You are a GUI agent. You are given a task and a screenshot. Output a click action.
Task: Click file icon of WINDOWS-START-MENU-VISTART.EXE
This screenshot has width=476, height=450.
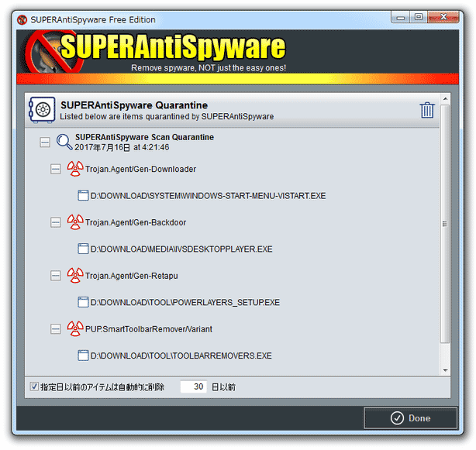(83, 196)
